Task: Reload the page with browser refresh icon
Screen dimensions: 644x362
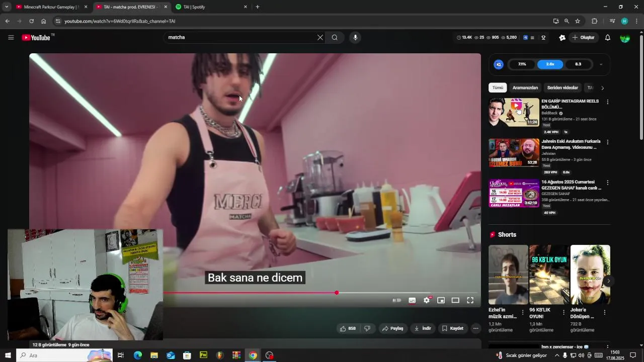Action: click(x=31, y=21)
